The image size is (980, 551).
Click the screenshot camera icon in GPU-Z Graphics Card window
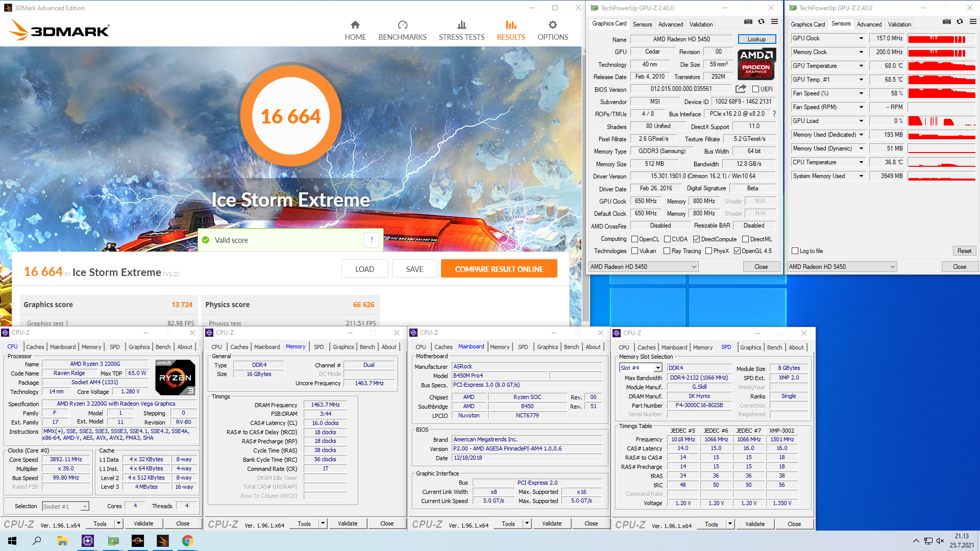[748, 22]
